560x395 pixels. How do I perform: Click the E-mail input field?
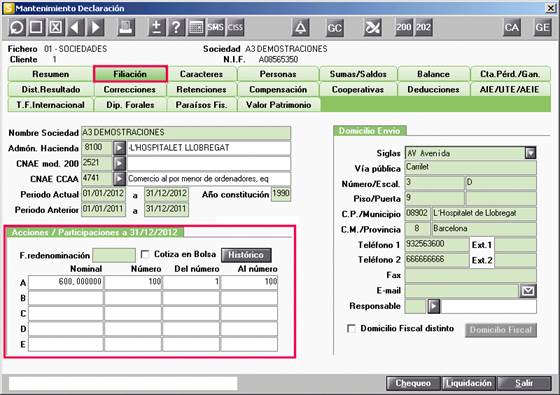(462, 291)
